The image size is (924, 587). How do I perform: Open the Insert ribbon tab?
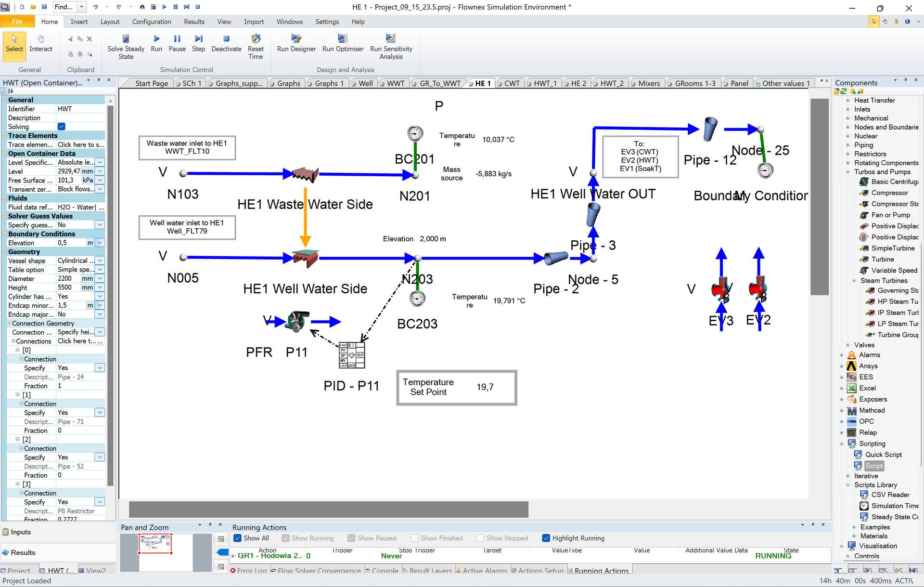click(79, 22)
